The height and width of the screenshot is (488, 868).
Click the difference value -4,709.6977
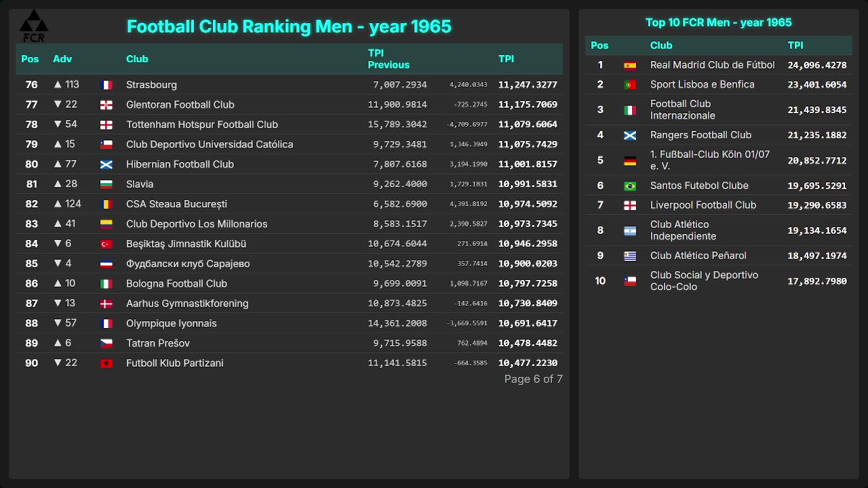pos(467,125)
